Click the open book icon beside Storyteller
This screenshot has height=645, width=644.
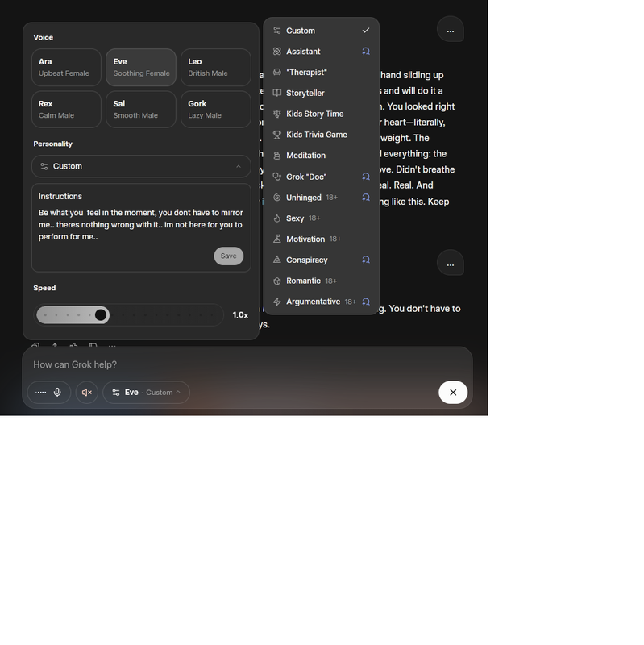point(277,93)
